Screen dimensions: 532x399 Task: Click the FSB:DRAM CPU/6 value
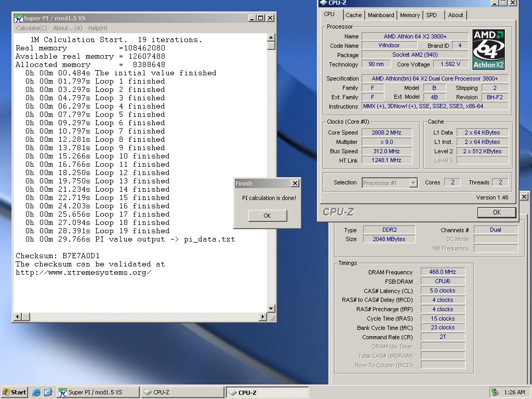point(443,281)
